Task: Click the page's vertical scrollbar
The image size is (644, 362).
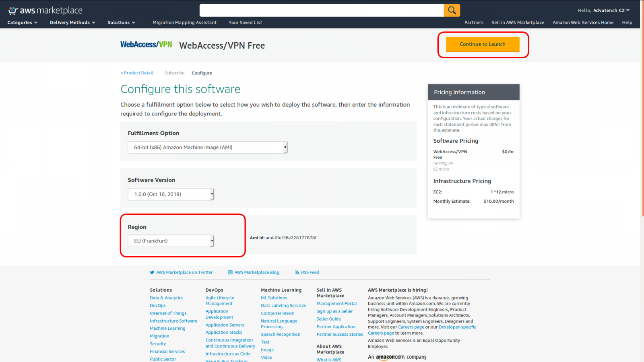Action: pyautogui.click(x=642, y=121)
